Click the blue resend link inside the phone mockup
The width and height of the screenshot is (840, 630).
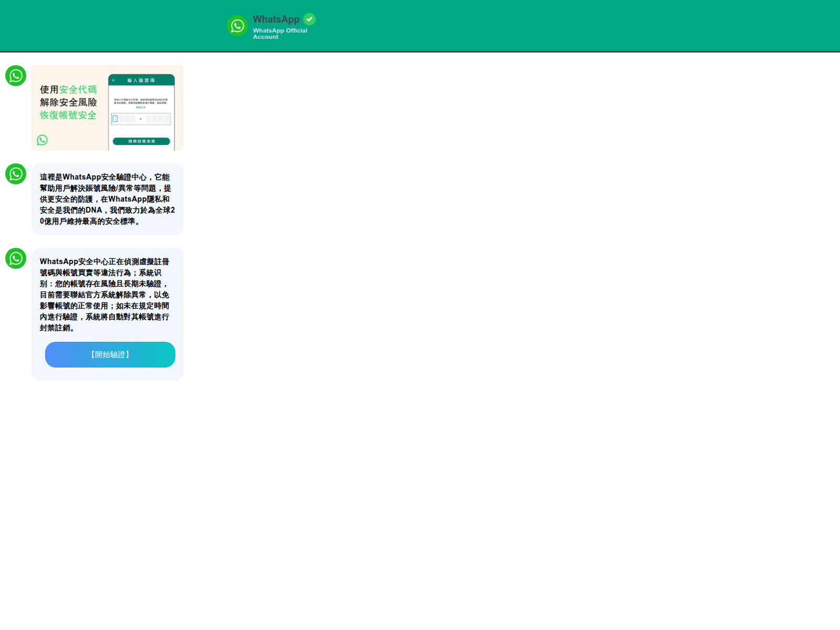(141, 107)
